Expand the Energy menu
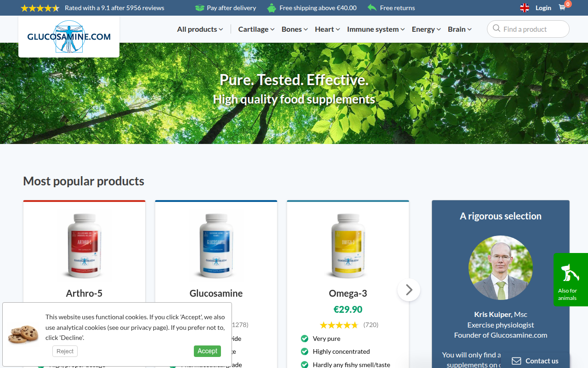The height and width of the screenshot is (368, 588). click(426, 29)
